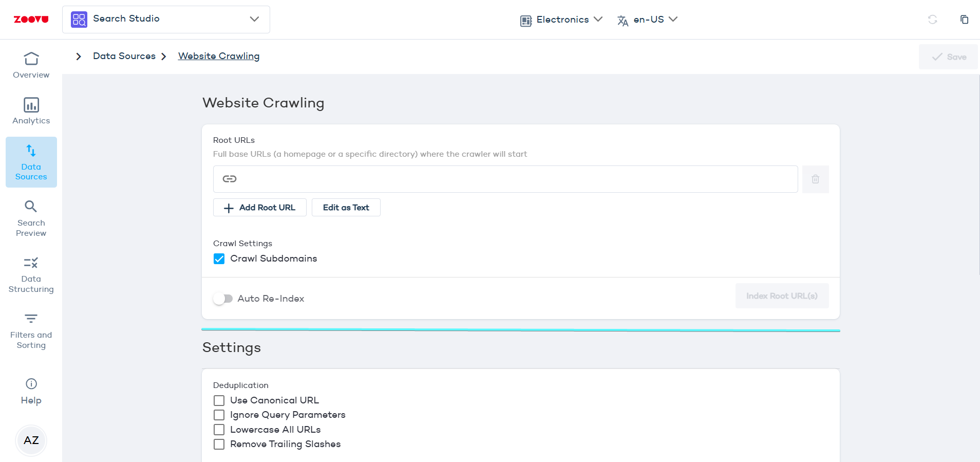
Task: Open the en-US language dropdown
Action: [647, 20]
